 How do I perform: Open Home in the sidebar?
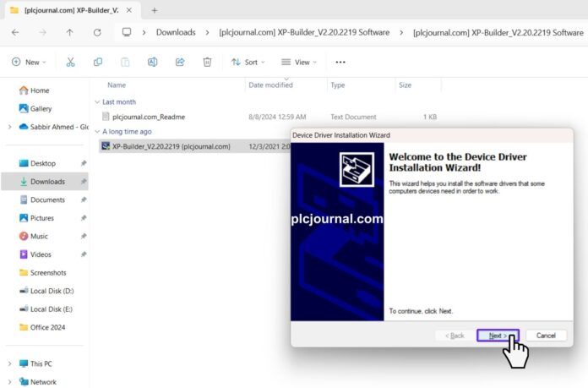click(40, 90)
